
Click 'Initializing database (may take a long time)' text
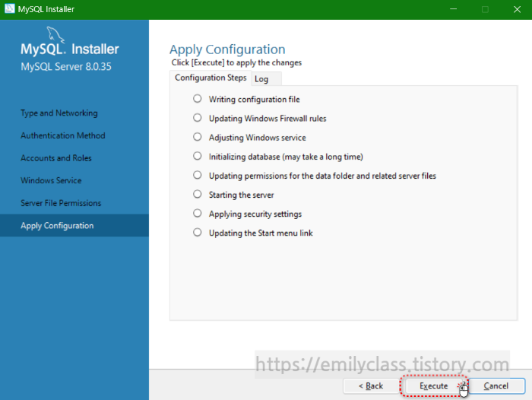coord(286,157)
